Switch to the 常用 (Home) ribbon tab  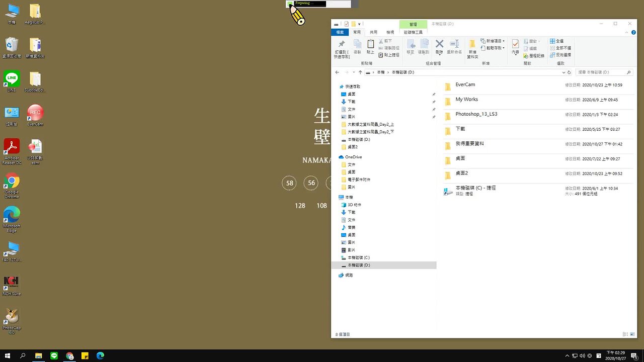[x=357, y=32]
